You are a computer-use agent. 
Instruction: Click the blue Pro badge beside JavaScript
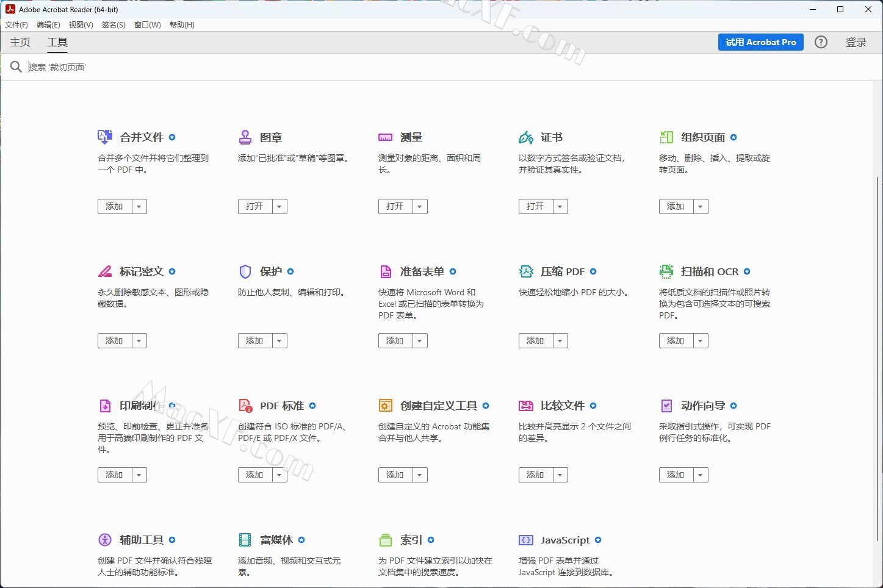598,540
